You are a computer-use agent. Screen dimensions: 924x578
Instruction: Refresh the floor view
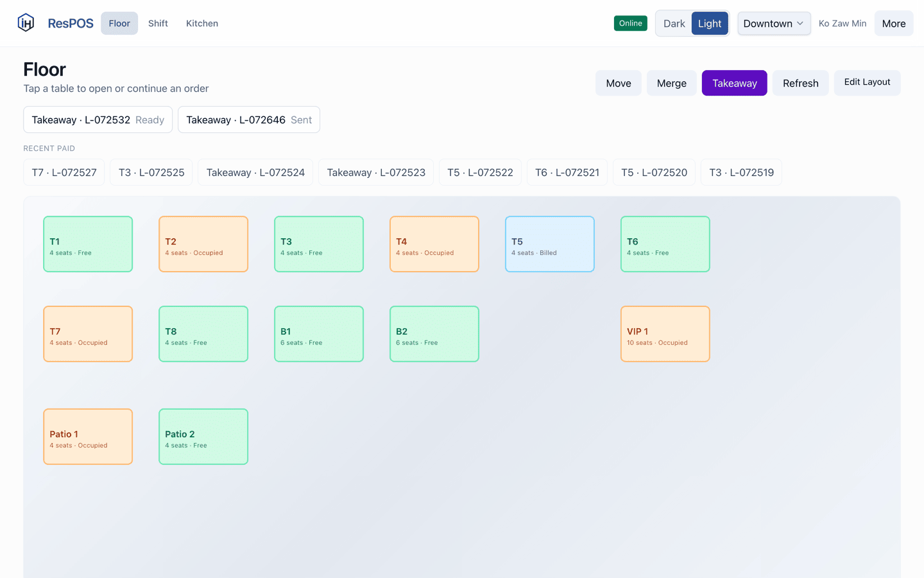(801, 83)
